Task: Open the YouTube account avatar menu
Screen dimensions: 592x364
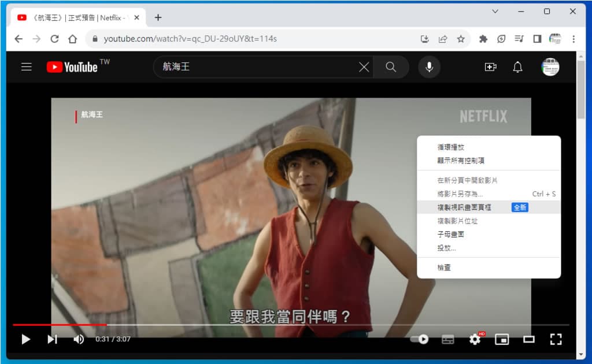Action: click(x=550, y=67)
